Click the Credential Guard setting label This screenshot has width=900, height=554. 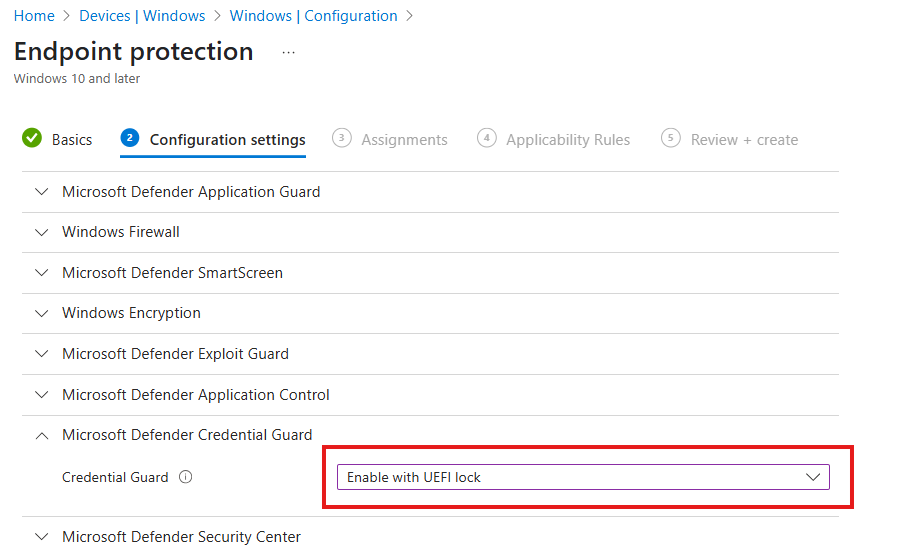point(115,477)
